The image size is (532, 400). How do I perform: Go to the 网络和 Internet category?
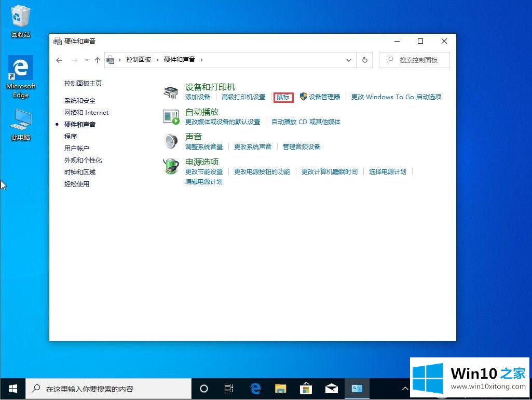(87, 113)
